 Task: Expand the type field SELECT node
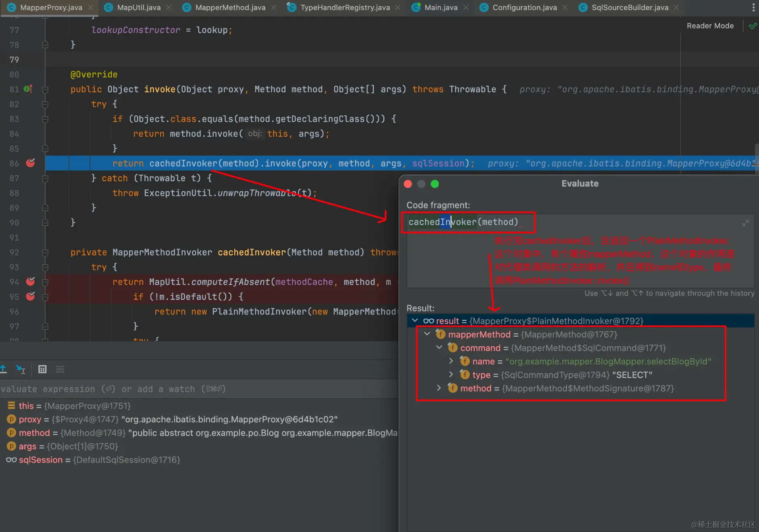click(451, 374)
